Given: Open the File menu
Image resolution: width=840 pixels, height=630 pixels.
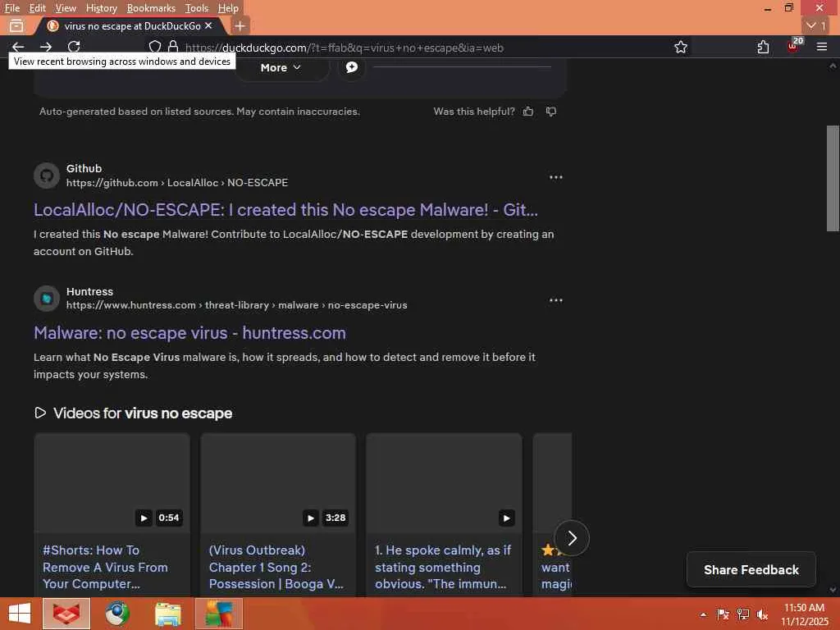Looking at the screenshot, I should click(11, 8).
